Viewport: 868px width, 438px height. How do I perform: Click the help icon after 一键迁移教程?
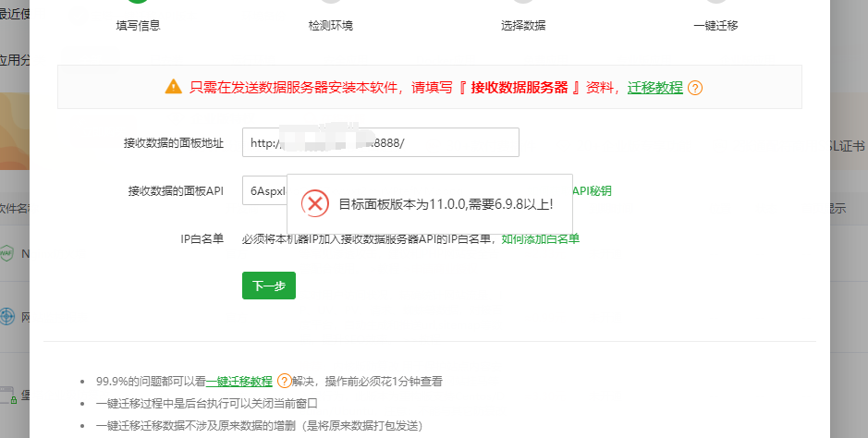tap(284, 381)
